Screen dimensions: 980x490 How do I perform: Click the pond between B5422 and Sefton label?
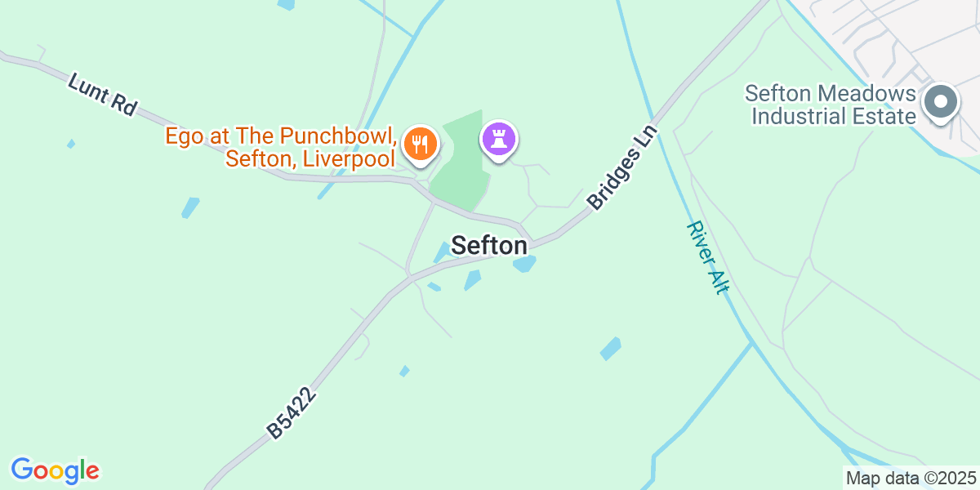tap(434, 287)
